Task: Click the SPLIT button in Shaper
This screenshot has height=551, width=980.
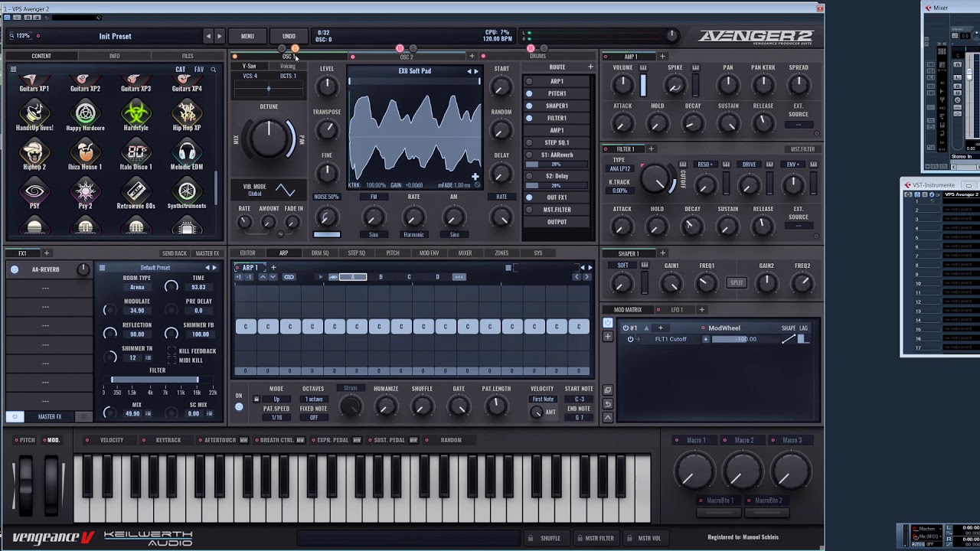Action: click(737, 282)
